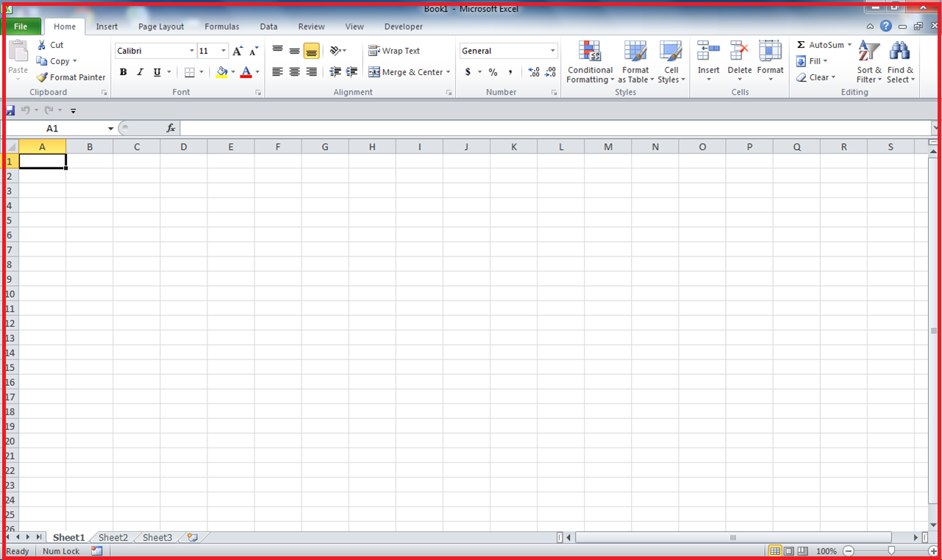Image resolution: width=942 pixels, height=560 pixels.
Task: Toggle bold formatting
Action: coord(124,72)
